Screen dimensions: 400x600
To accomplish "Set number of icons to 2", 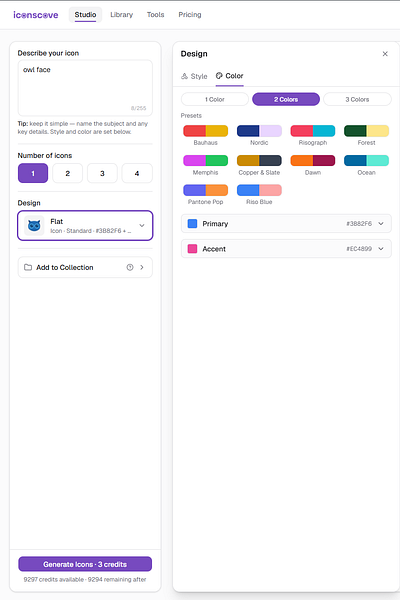I will 67,173.
